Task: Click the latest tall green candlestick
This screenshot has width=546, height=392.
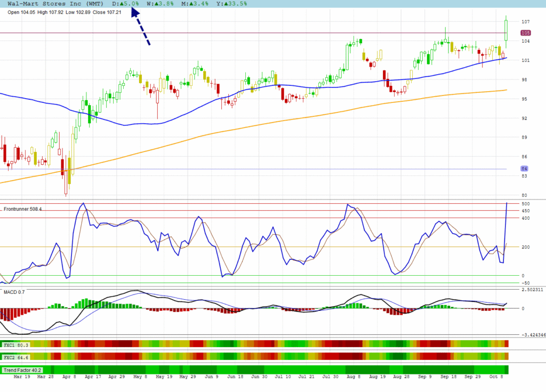Action: coord(505,29)
